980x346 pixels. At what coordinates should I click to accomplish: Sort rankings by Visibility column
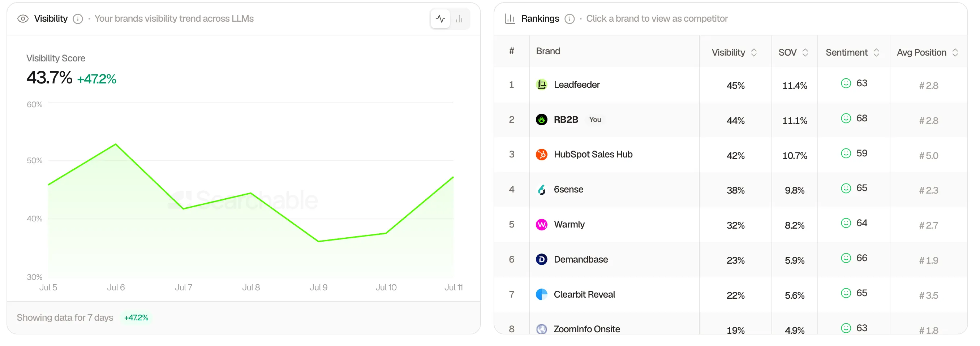click(734, 52)
